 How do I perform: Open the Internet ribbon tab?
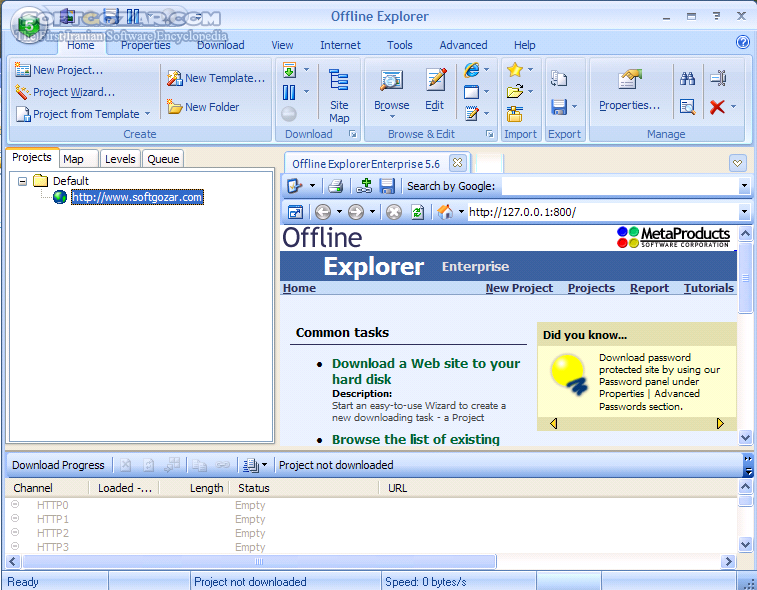(340, 45)
